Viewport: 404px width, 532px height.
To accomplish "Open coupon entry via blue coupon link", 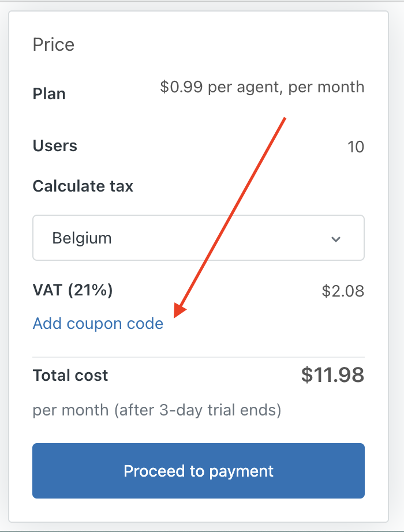I will pos(98,324).
